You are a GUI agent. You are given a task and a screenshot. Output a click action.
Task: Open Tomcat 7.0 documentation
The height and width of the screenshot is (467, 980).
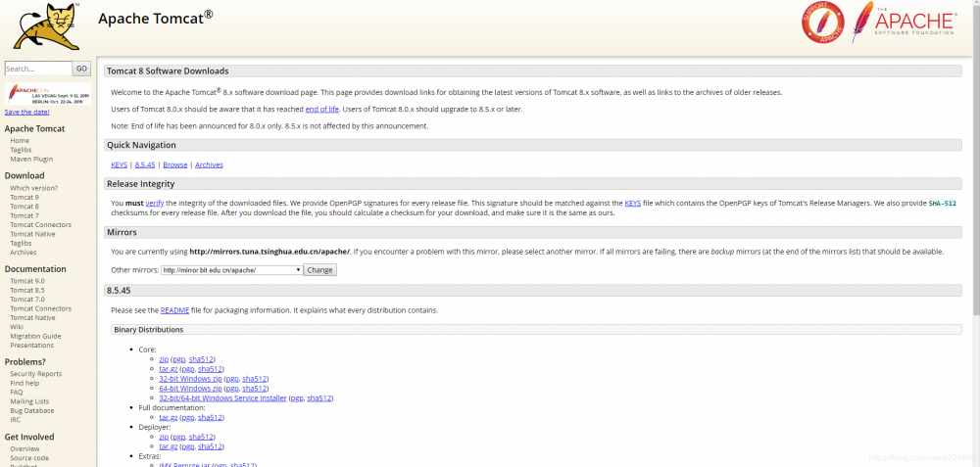coord(26,299)
